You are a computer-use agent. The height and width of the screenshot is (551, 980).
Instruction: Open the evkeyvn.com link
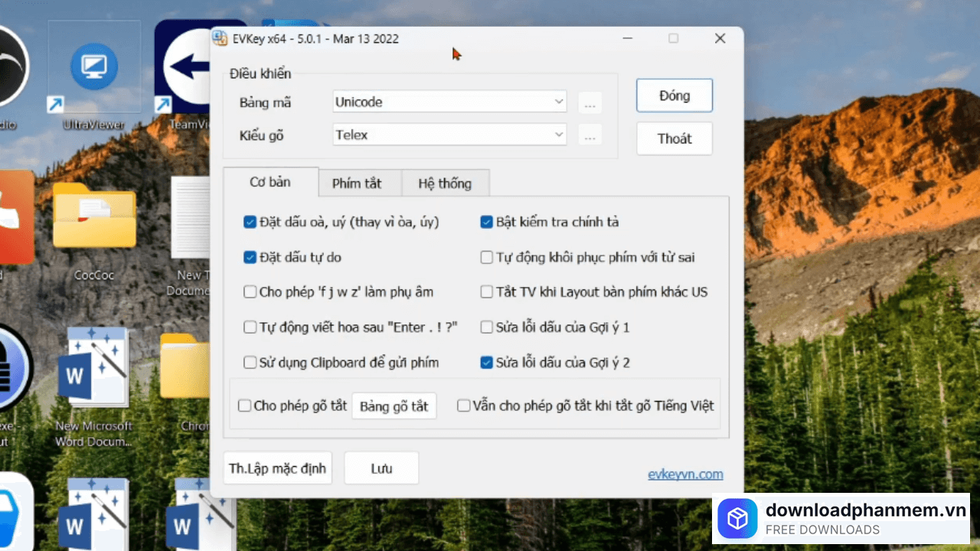(685, 474)
